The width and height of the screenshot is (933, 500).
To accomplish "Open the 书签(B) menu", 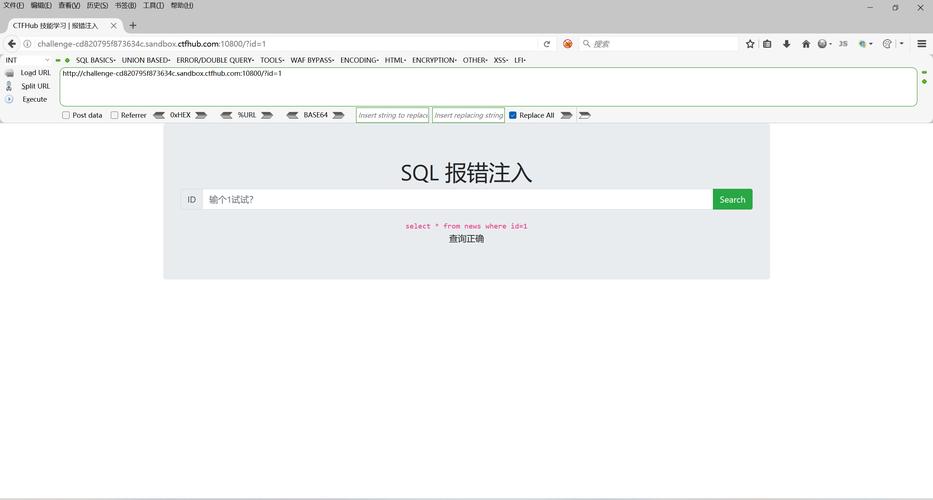I will pyautogui.click(x=125, y=5).
